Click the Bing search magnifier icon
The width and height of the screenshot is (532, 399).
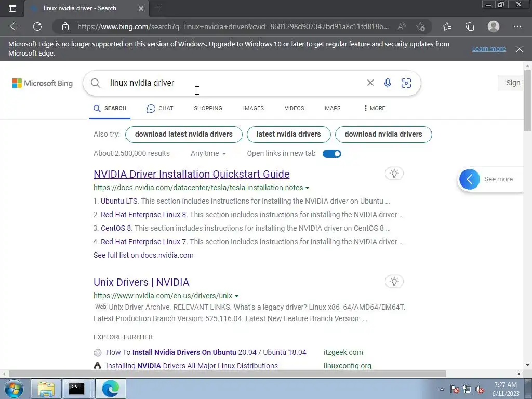(x=96, y=83)
